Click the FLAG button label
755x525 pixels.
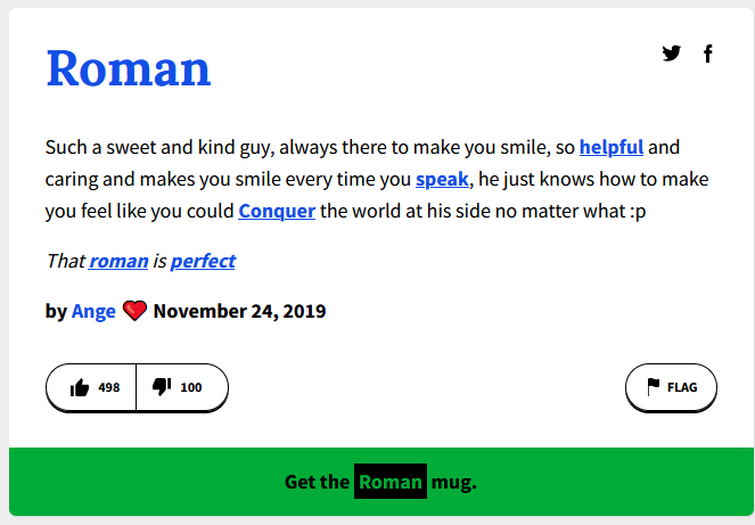(682, 387)
